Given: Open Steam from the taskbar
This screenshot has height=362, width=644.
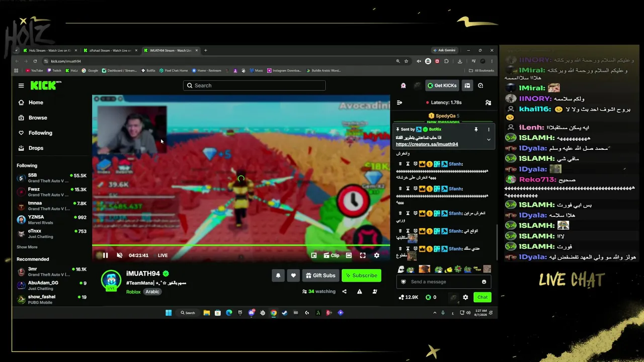Looking at the screenshot, I should 284,313.
